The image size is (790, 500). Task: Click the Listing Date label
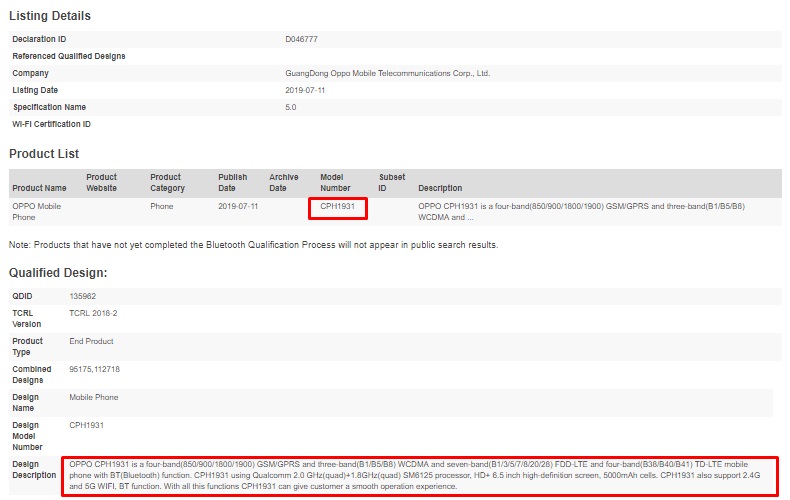[x=35, y=90]
